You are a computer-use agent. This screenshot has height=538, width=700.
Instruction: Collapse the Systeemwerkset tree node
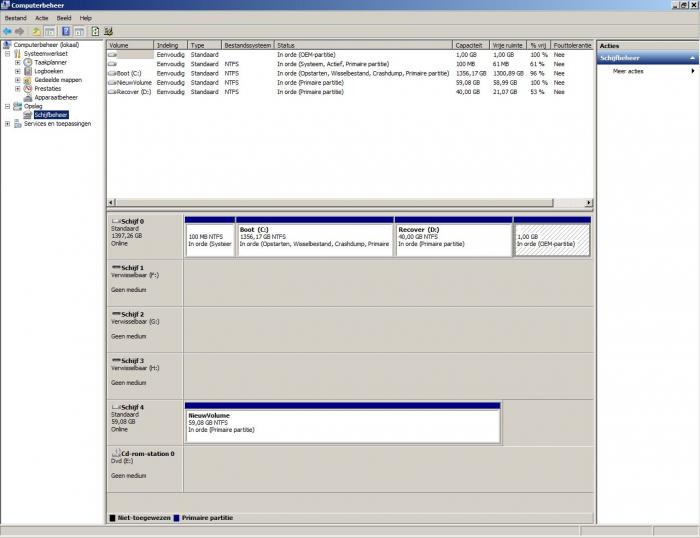pyautogui.click(x=8, y=54)
